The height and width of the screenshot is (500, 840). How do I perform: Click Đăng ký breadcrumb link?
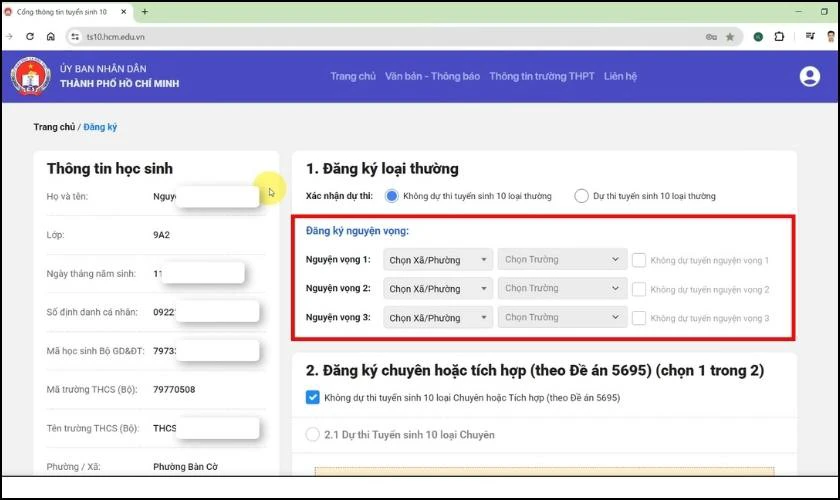click(100, 127)
